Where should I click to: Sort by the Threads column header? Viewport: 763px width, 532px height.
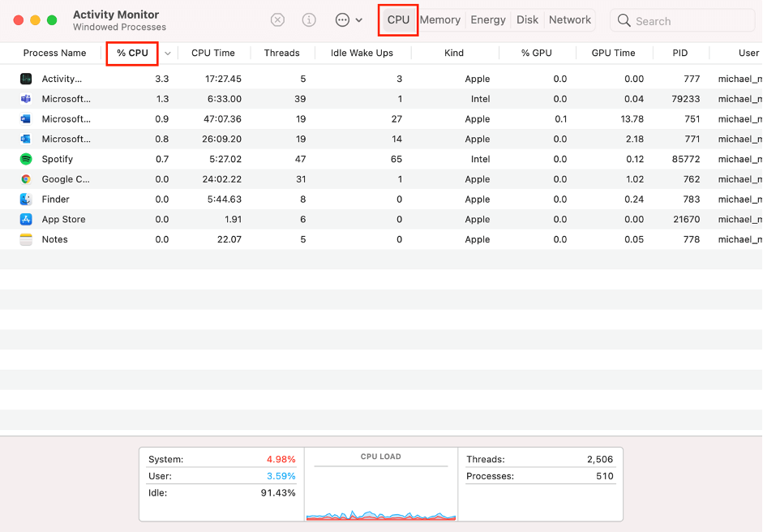281,54
